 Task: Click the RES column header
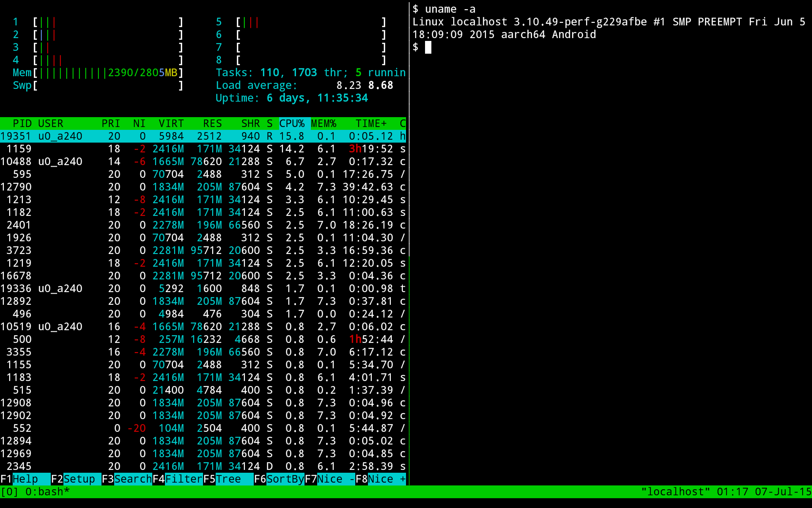pyautogui.click(x=213, y=123)
